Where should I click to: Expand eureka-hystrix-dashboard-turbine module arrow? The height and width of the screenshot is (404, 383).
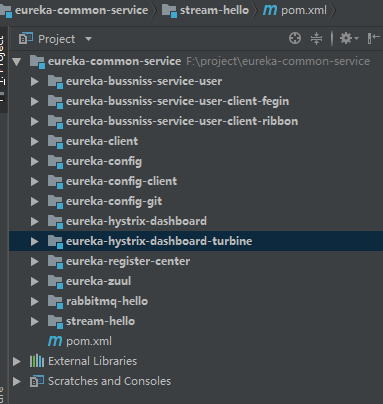pos(35,241)
